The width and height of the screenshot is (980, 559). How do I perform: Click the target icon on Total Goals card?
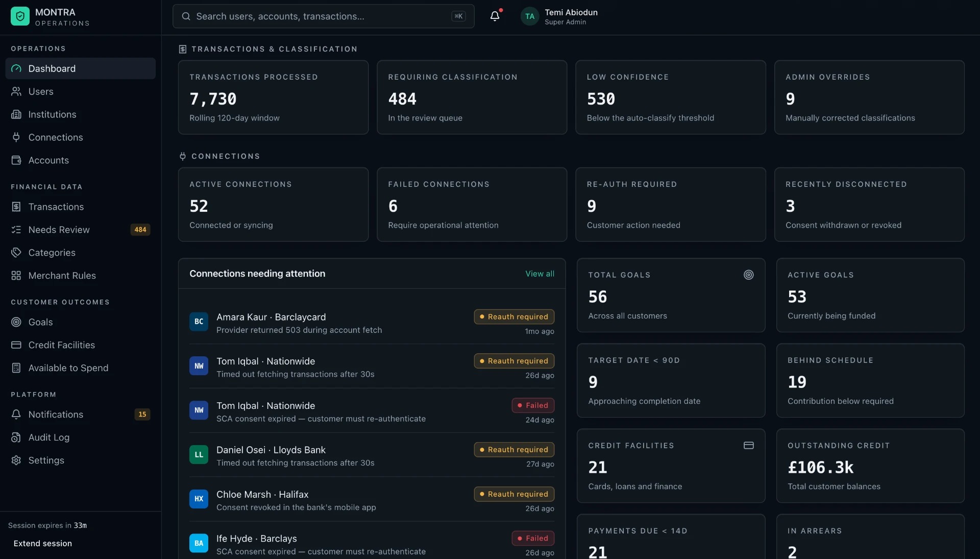point(749,275)
